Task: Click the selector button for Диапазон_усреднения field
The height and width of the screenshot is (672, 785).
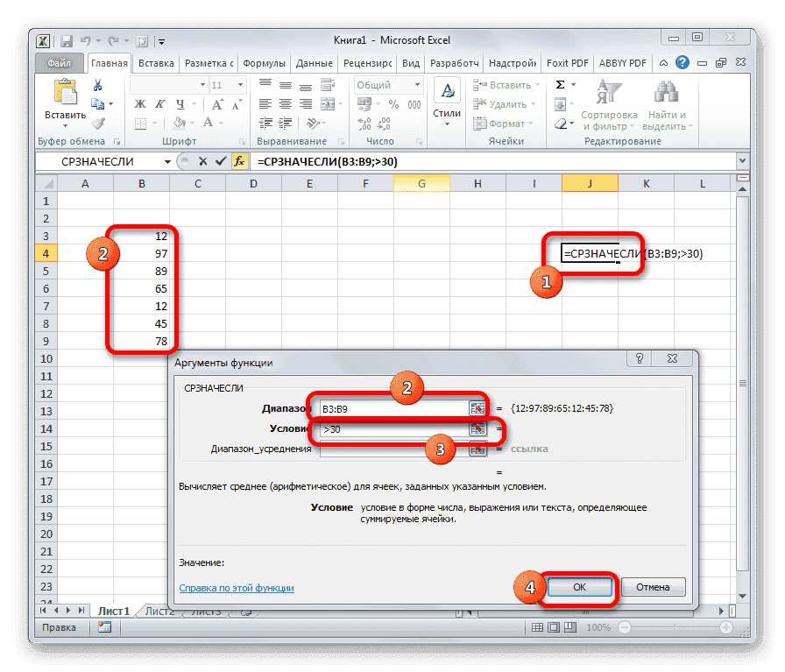Action: (478, 450)
